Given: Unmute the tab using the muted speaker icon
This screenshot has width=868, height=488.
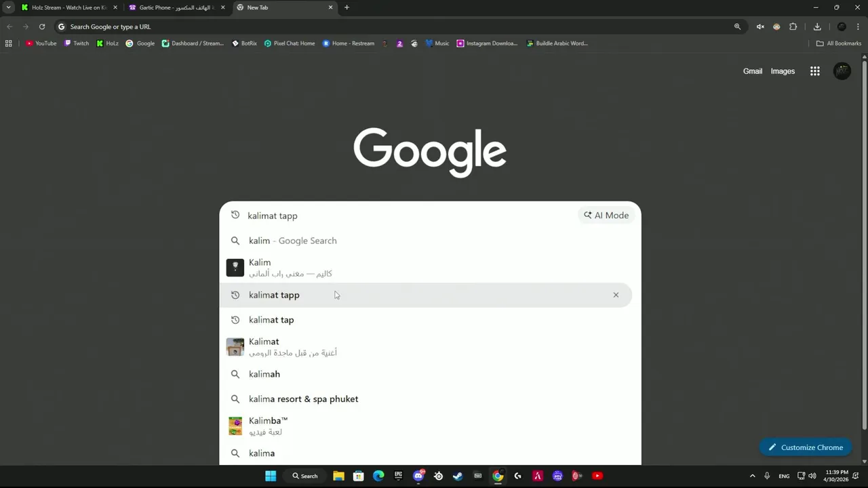Looking at the screenshot, I should (x=760, y=26).
